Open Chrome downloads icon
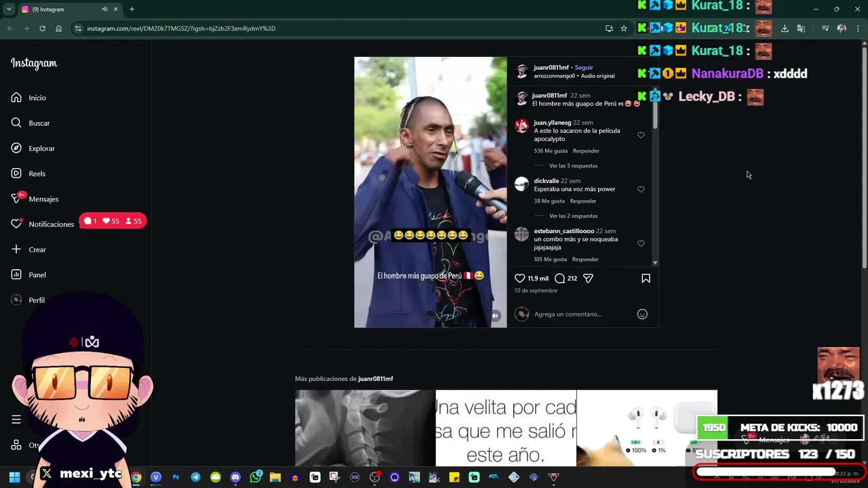 pos(785,28)
